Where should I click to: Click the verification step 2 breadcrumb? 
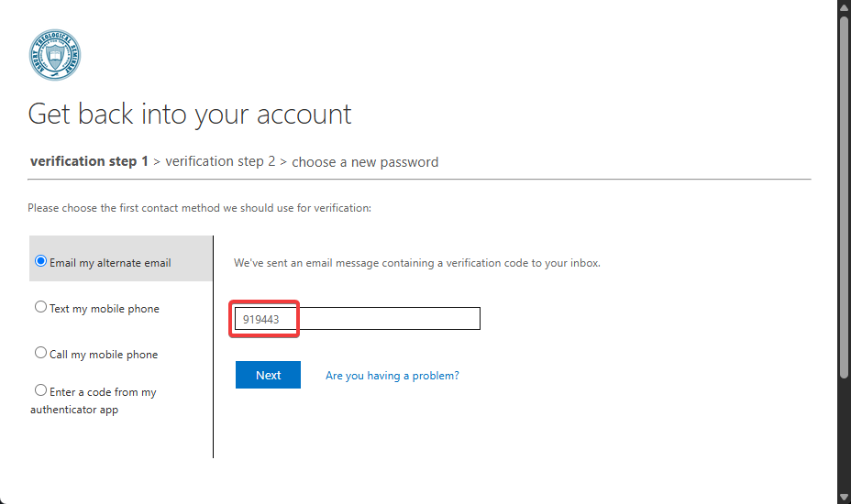pyautogui.click(x=220, y=161)
